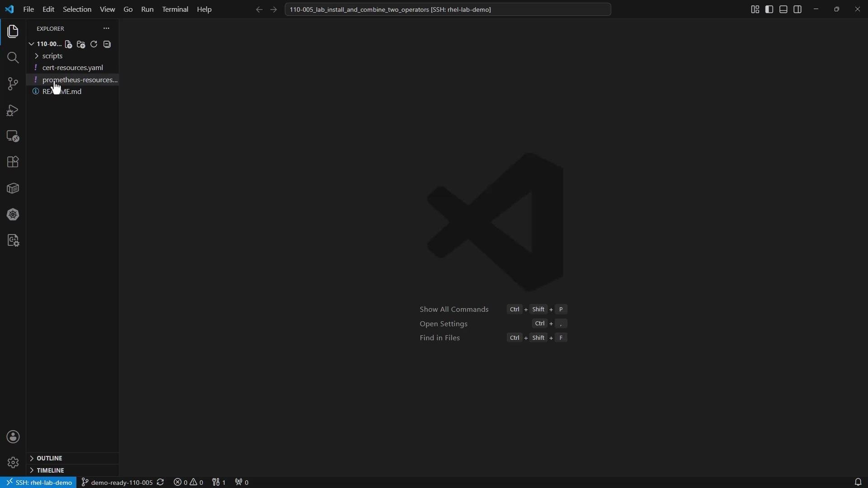Open the Run and Debug view
The width and height of the screenshot is (868, 488).
[13, 110]
